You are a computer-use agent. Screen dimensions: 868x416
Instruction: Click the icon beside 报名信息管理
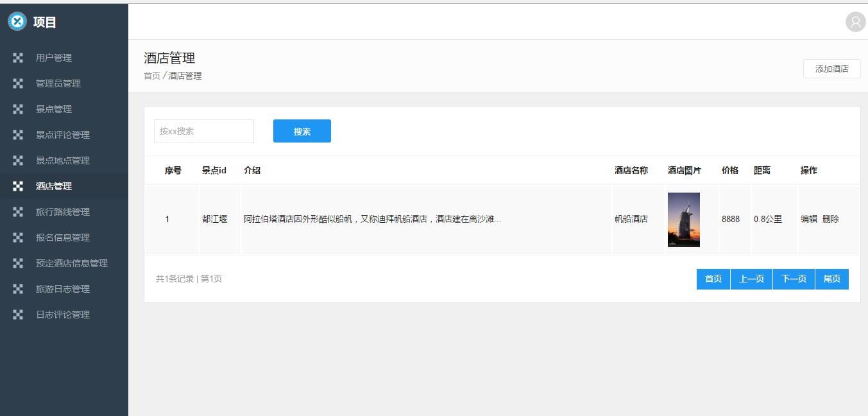(x=18, y=238)
